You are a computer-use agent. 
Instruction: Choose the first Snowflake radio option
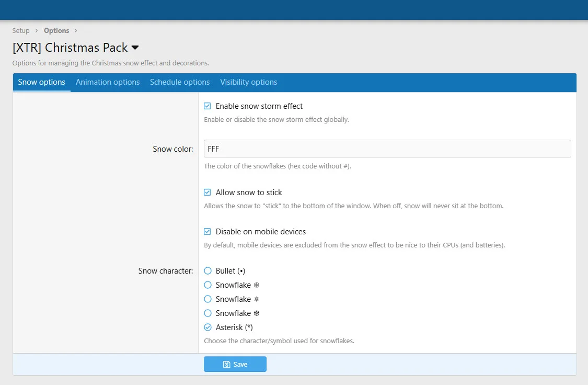[x=207, y=285]
